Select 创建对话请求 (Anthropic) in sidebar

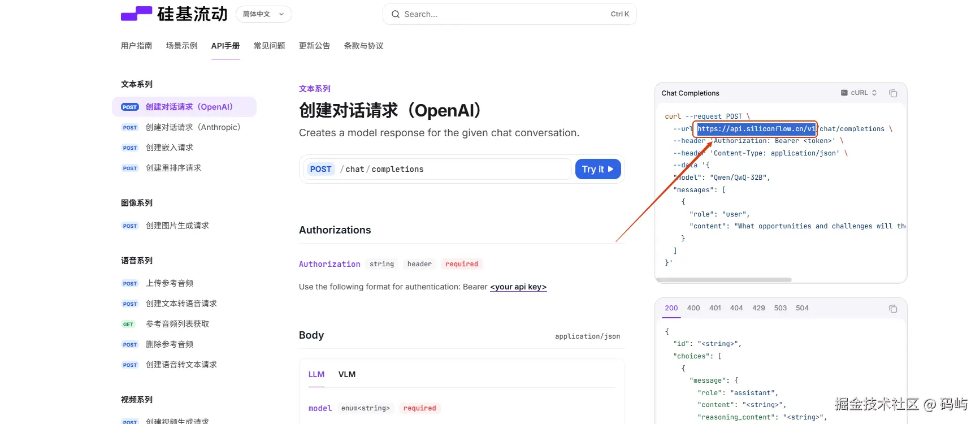(x=184, y=127)
